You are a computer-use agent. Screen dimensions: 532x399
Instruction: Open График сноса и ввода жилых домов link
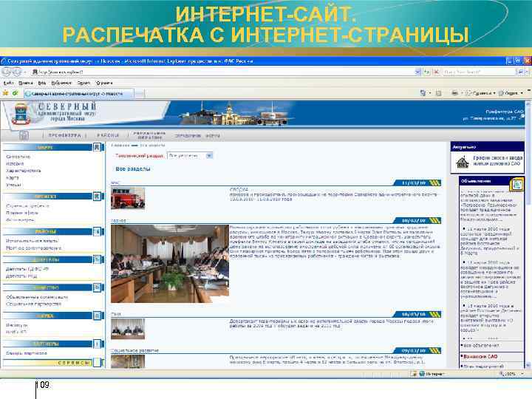pos(497,160)
